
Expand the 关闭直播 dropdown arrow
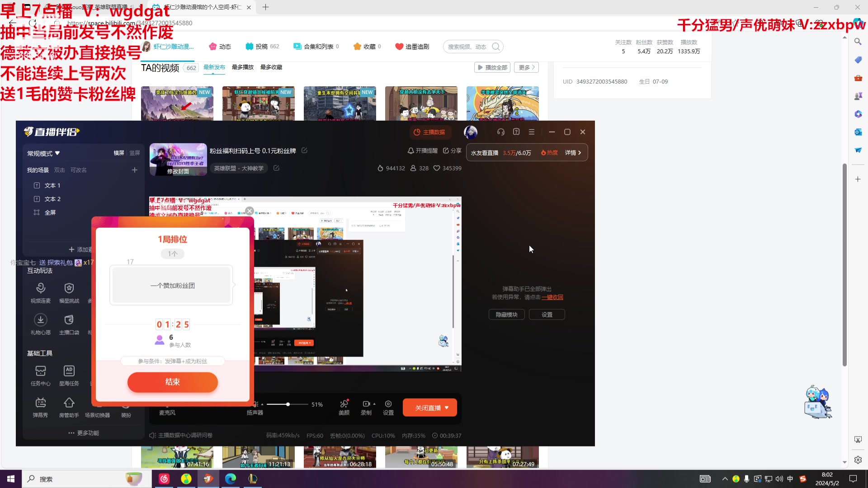click(x=447, y=408)
